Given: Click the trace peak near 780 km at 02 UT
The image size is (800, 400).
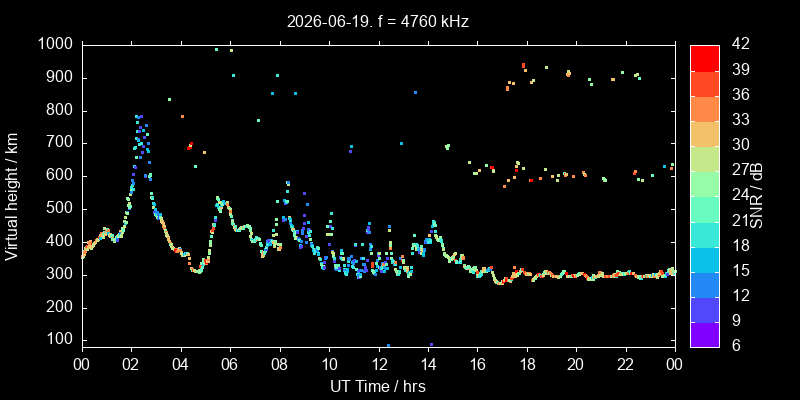Looking at the screenshot, I should (x=139, y=117).
